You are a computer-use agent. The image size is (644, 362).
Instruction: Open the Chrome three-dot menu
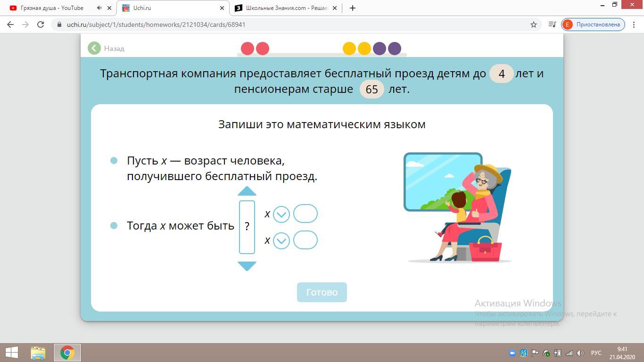(634, 25)
